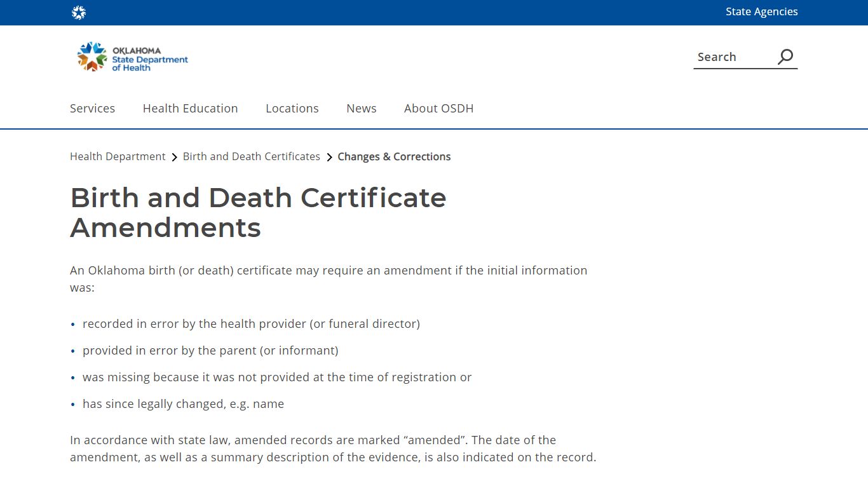Click the Birth and Death Certificate Amendments heading
The height and width of the screenshot is (488, 868).
pos(258,212)
